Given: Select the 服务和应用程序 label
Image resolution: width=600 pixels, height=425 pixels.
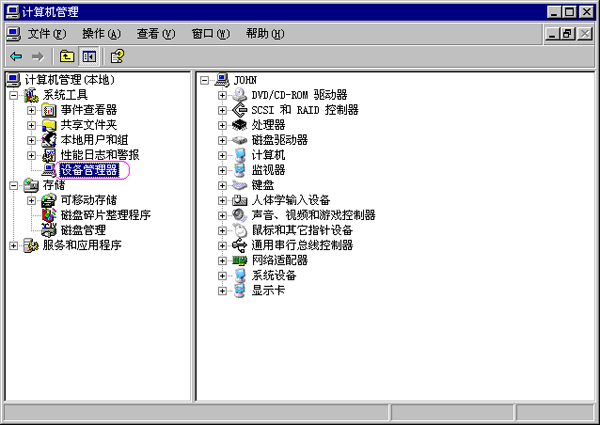Looking at the screenshot, I should pos(82,245).
